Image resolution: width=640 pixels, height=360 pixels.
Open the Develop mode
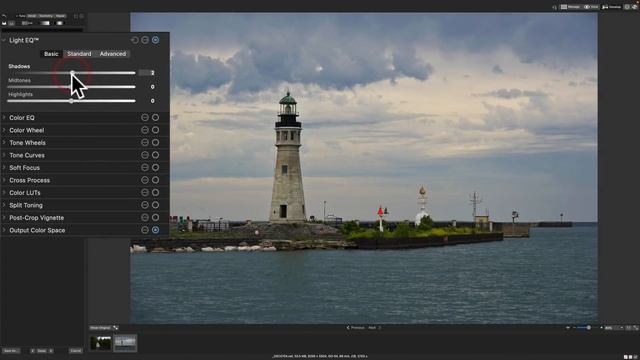point(611,7)
